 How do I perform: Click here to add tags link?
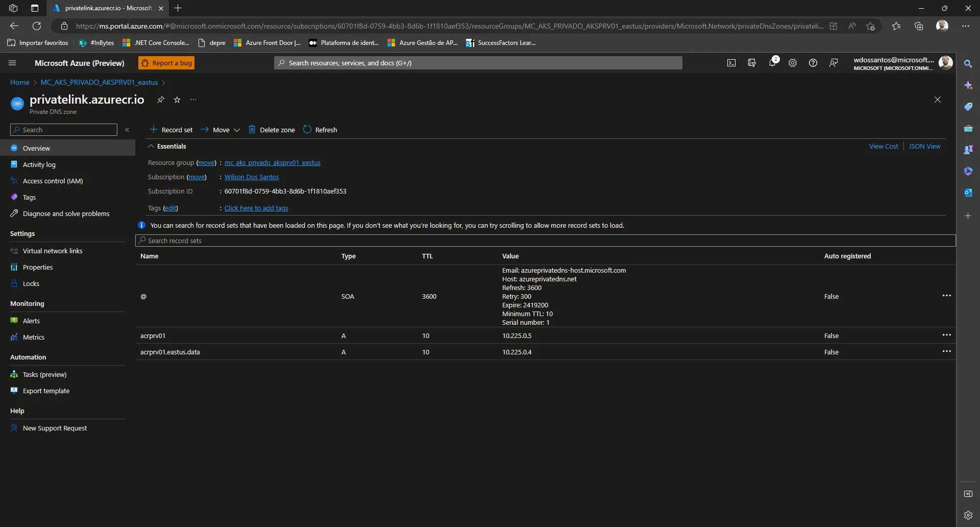[256, 208]
